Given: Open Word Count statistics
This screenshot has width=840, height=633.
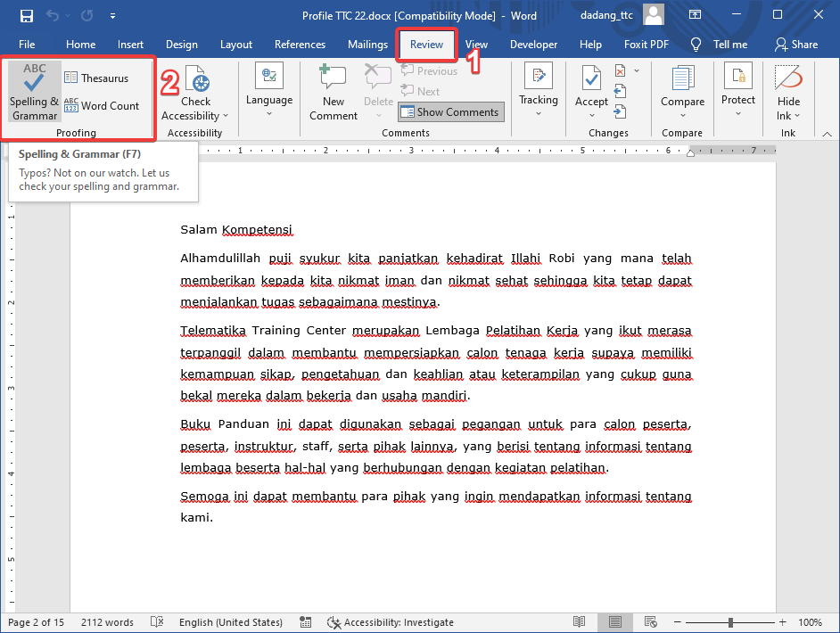Looking at the screenshot, I should pyautogui.click(x=104, y=105).
